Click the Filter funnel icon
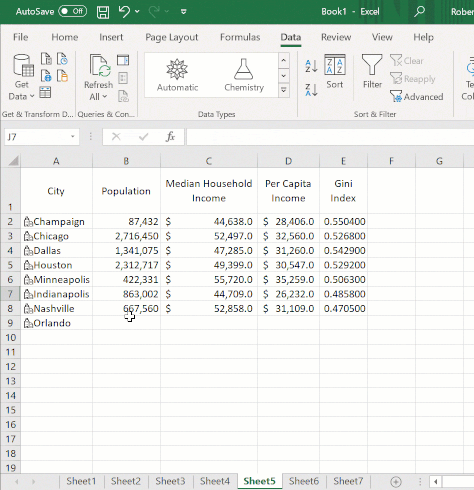 coord(372,71)
